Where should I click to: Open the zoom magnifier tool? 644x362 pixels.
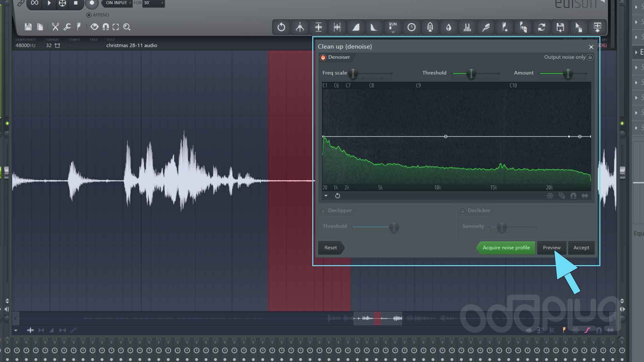coord(127,27)
